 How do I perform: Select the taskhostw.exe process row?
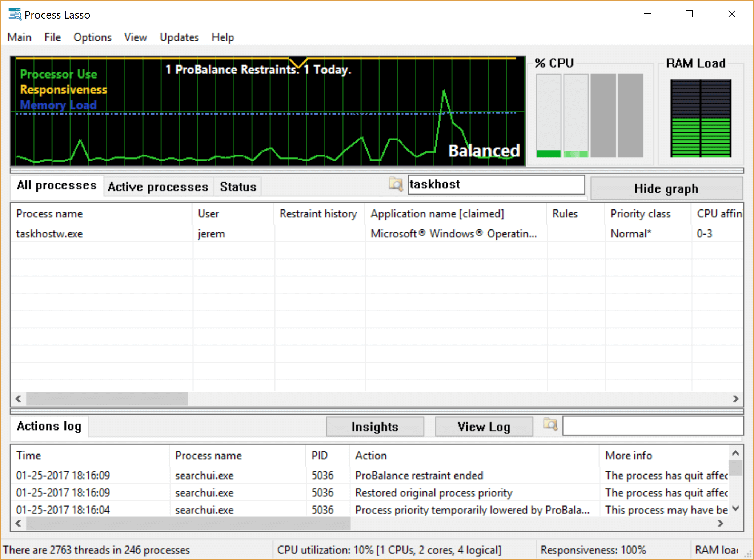click(x=50, y=234)
